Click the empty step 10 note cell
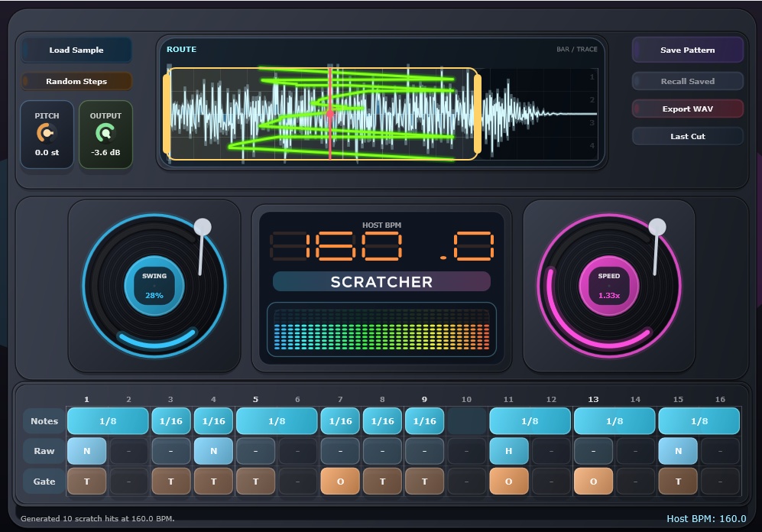Viewport: 762px width, 532px height. click(x=466, y=420)
